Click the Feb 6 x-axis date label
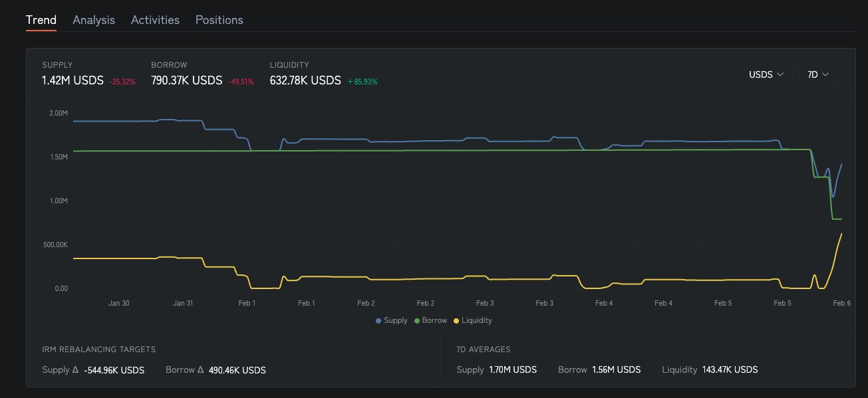Viewport: 868px width, 398px height. click(841, 303)
